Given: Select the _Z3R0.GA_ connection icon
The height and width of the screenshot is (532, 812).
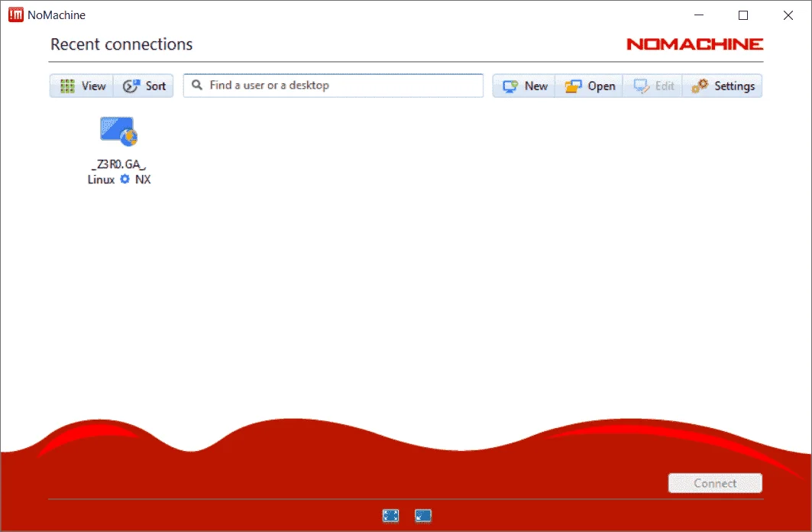Looking at the screenshot, I should click(118, 131).
